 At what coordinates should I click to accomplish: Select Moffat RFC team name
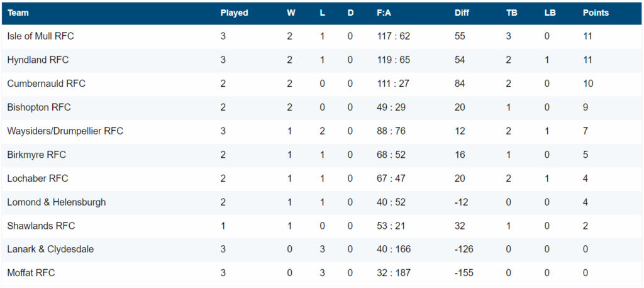tap(31, 273)
